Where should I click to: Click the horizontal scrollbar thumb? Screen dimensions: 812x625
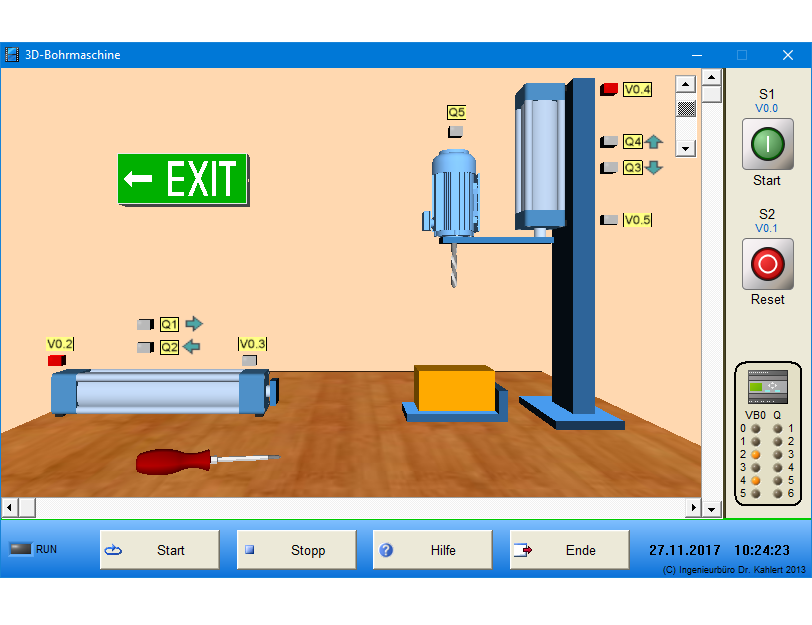click(x=27, y=507)
